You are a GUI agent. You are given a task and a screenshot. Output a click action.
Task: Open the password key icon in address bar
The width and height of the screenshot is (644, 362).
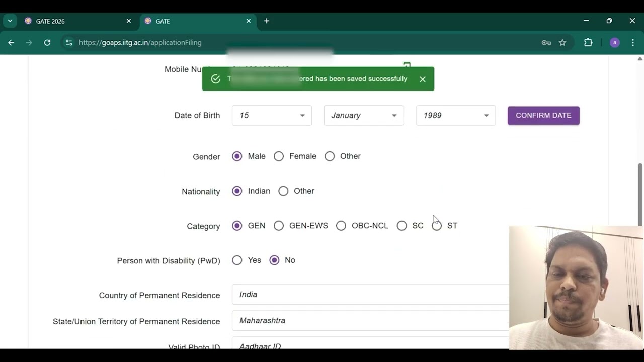(x=546, y=43)
